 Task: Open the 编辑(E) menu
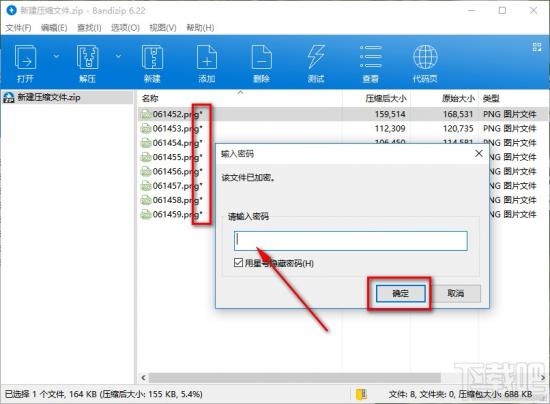tap(54, 28)
